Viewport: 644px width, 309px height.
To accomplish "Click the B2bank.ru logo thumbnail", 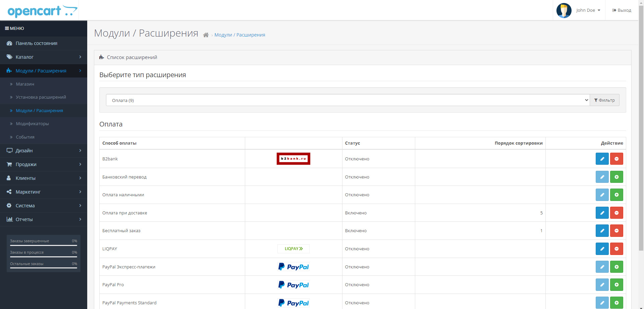I will coord(293,159).
